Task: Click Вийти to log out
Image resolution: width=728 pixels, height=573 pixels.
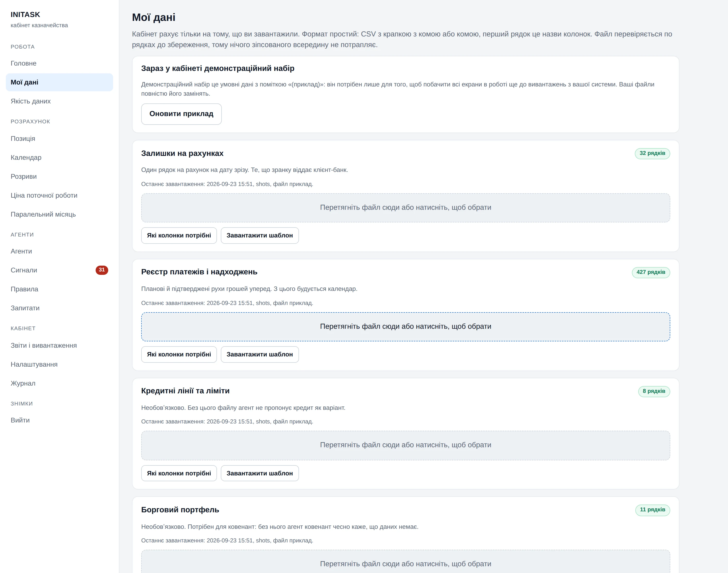Action: (x=59, y=420)
